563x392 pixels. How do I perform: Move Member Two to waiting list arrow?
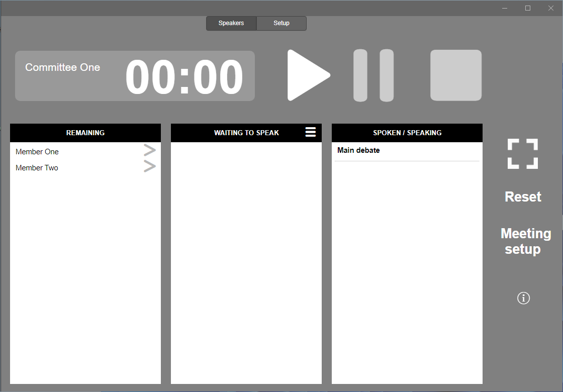click(x=150, y=166)
